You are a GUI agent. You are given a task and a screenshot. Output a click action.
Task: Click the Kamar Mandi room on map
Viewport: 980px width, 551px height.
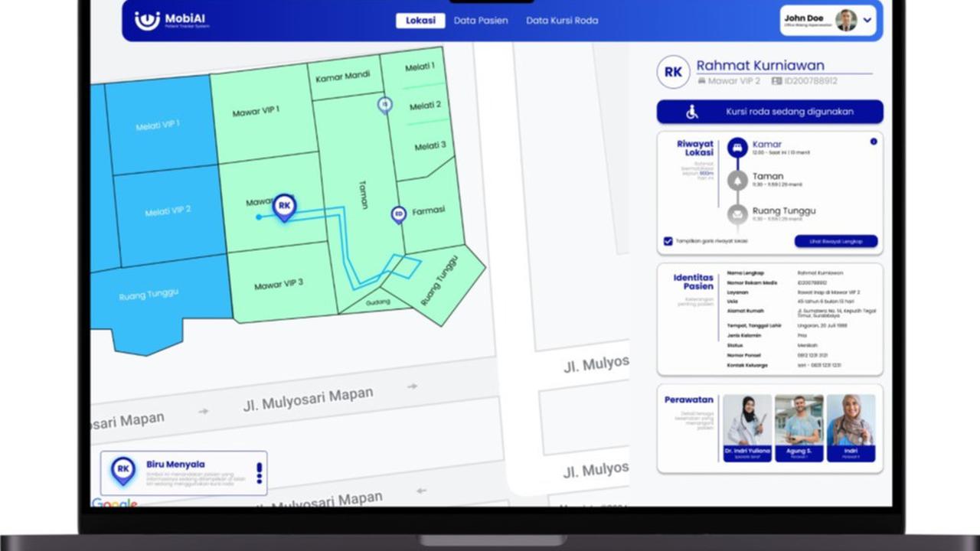[x=345, y=77]
